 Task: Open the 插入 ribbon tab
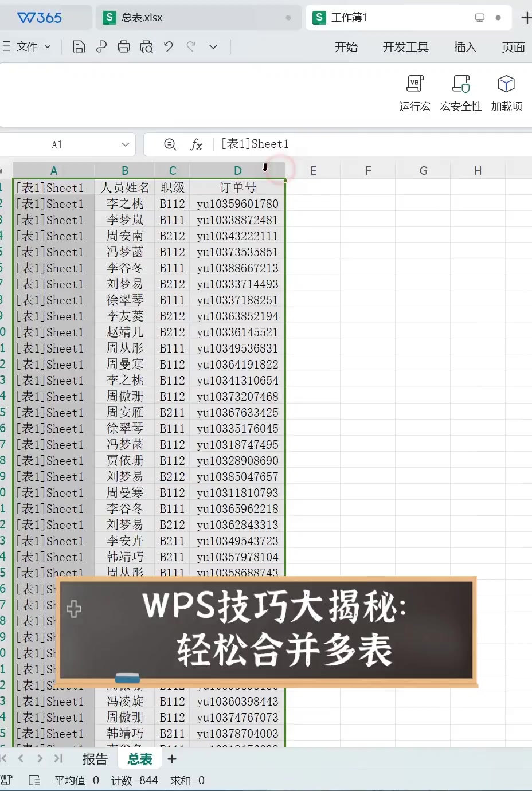[x=465, y=47]
